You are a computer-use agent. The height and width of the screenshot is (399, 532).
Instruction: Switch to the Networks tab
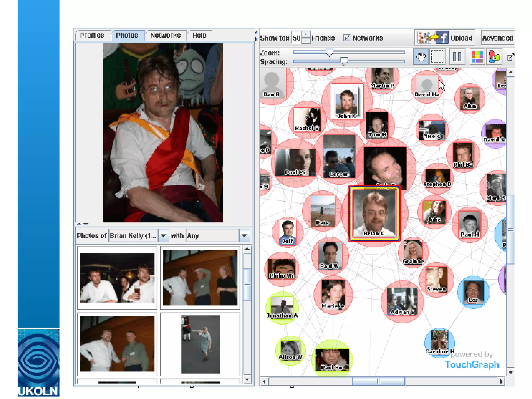[x=165, y=35]
